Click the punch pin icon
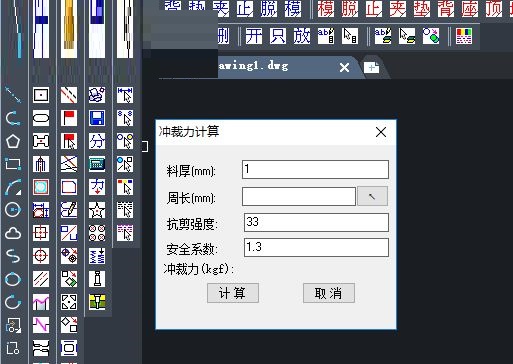 pos(97,279)
